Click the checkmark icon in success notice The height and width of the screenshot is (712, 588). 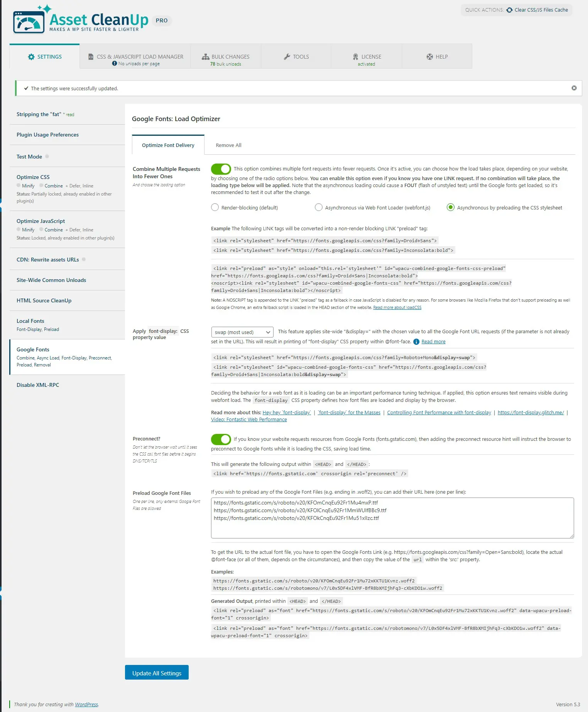pos(26,88)
